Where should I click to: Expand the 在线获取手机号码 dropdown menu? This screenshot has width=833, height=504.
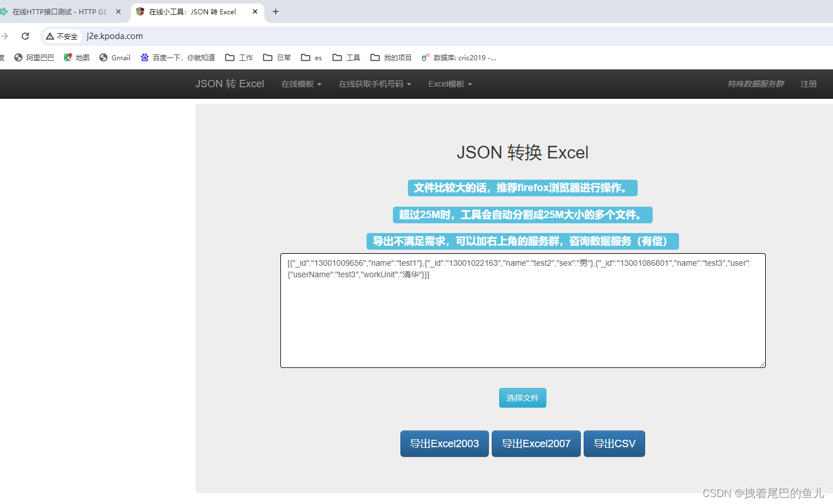point(375,84)
